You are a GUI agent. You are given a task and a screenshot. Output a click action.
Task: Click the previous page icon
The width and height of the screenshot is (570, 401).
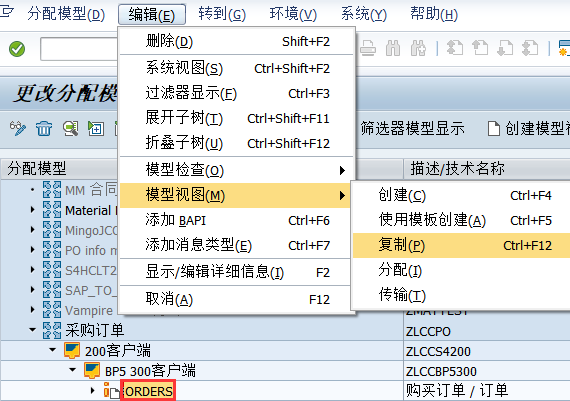[x=480, y=48]
